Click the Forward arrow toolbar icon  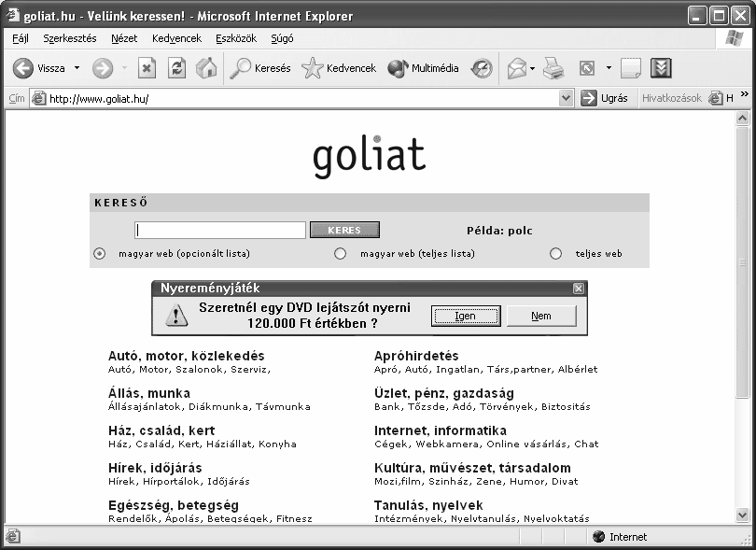point(103,68)
